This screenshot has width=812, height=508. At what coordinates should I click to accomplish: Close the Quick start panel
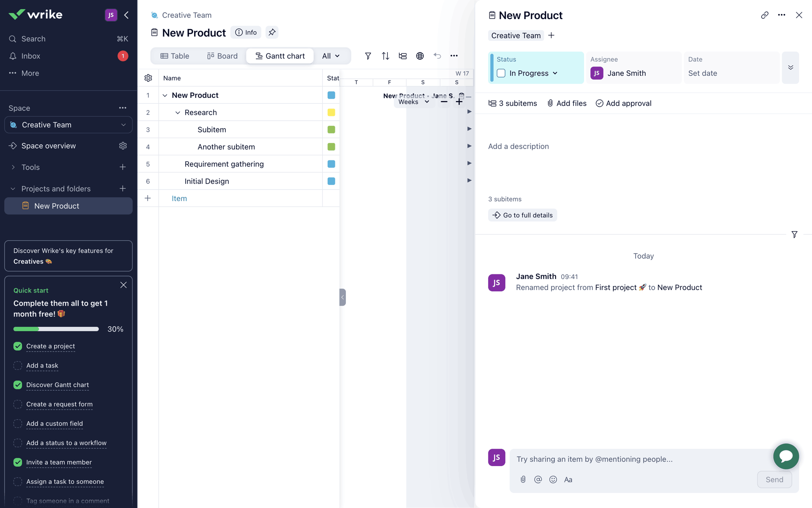coord(123,285)
